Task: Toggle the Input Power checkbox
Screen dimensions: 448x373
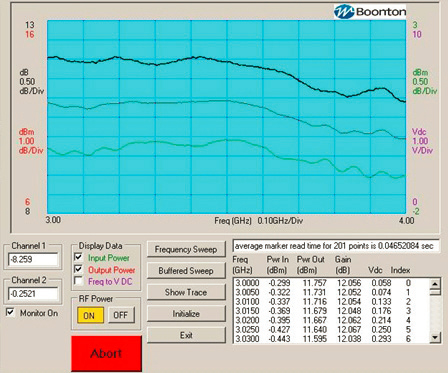Action: [78, 257]
